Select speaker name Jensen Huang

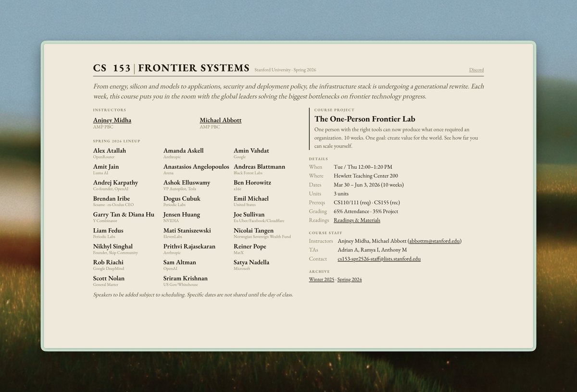182,214
